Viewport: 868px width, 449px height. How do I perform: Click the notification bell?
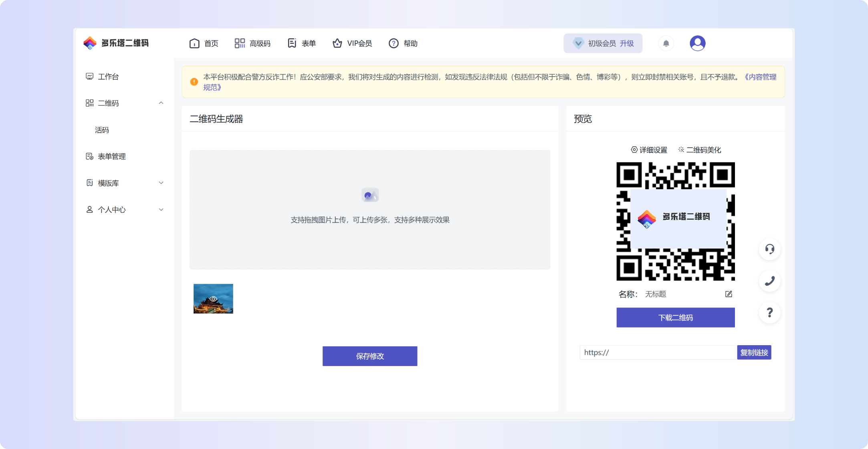[x=666, y=43]
